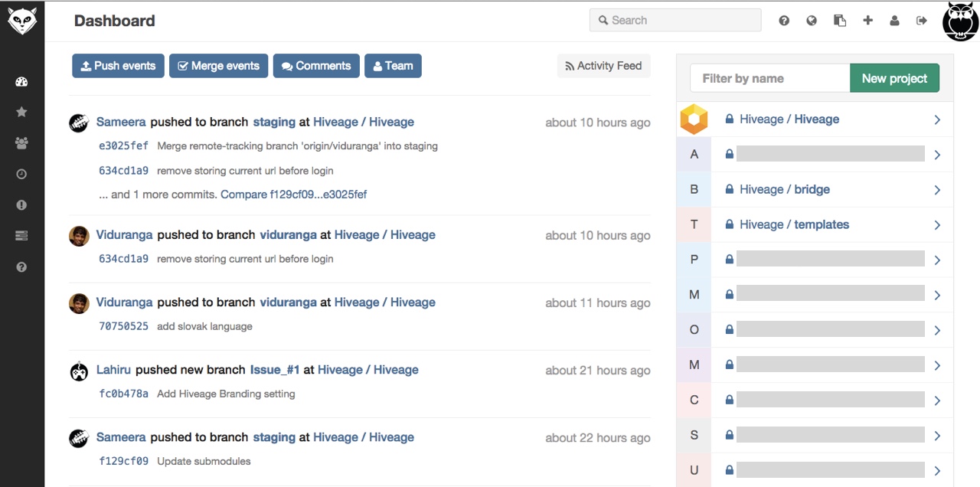Screen dimensions: 980x487
Task: Expand chevron on the O project row
Action: pos(937,330)
